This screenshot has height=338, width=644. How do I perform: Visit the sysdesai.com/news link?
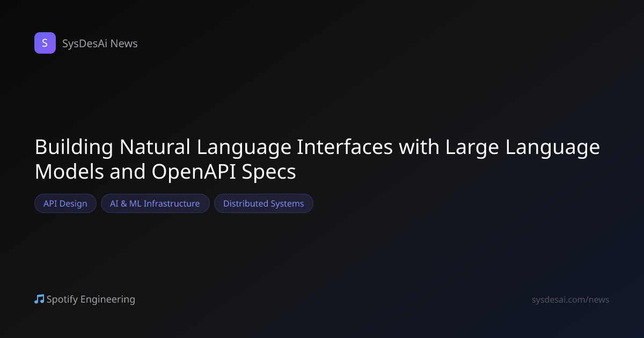coord(570,299)
